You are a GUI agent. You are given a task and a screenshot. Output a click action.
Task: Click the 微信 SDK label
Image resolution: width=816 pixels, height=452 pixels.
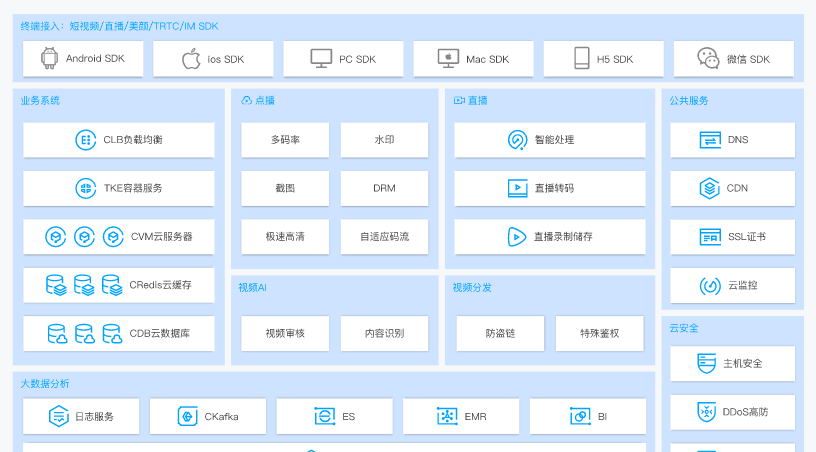point(748,59)
